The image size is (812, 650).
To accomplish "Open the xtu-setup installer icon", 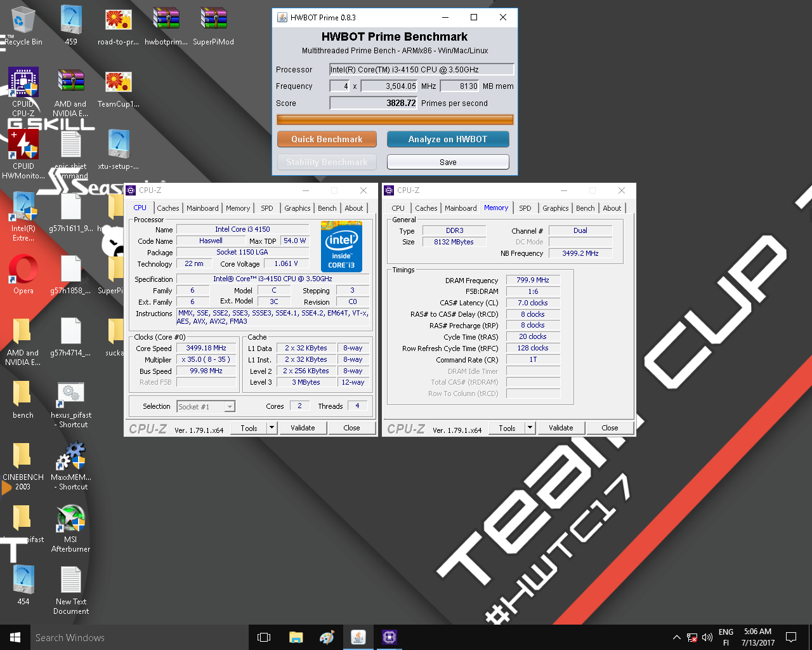I will click(119, 150).
